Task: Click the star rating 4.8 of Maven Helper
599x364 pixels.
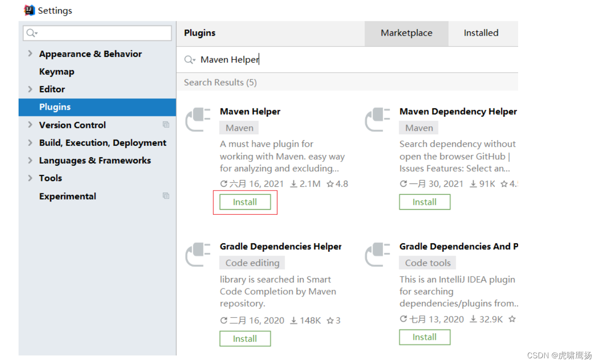Action: [337, 184]
